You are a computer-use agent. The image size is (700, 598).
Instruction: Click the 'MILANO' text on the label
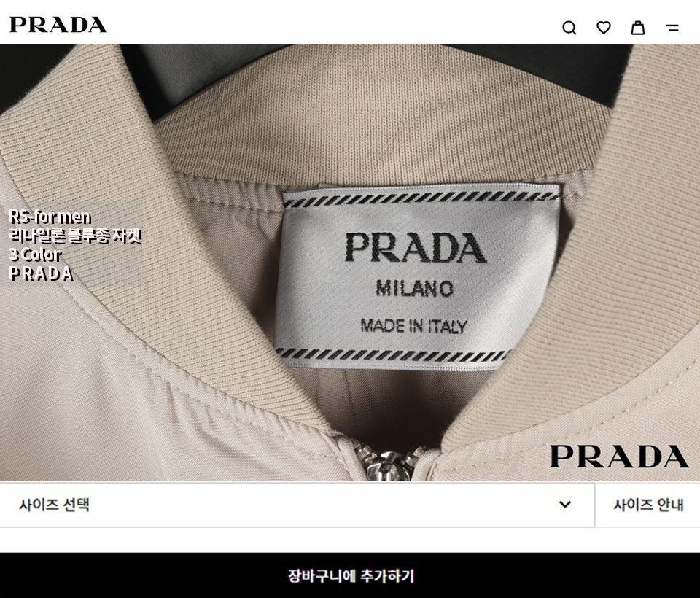(414, 289)
